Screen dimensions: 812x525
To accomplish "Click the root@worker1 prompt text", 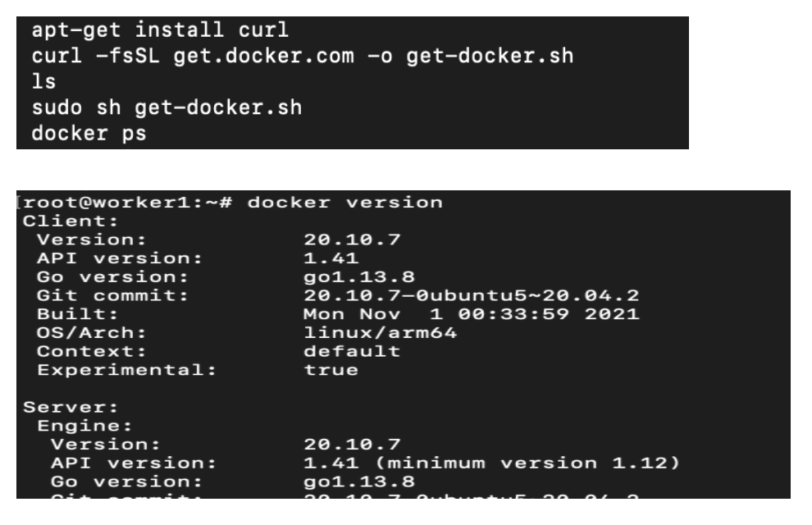I will coord(127,203).
